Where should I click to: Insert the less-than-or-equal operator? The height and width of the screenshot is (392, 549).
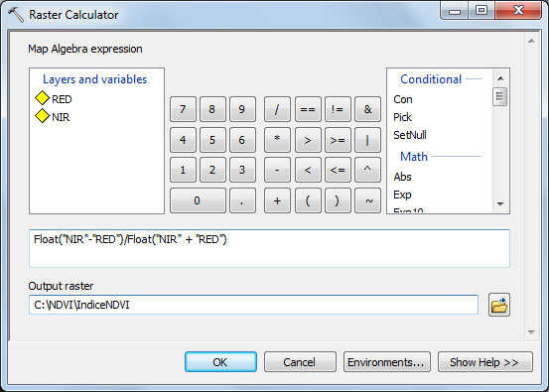[x=338, y=170]
